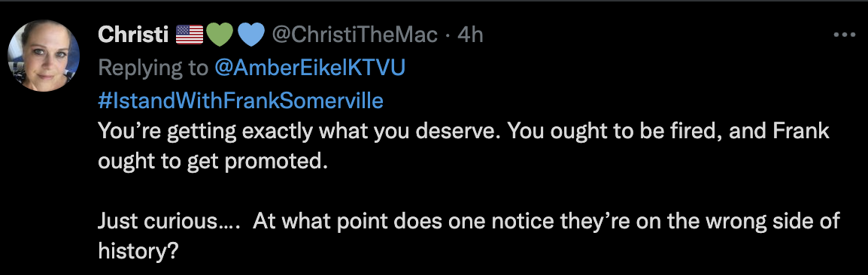Click the dot separator before 4h
This screenshot has width=868, height=275.
tap(448, 35)
